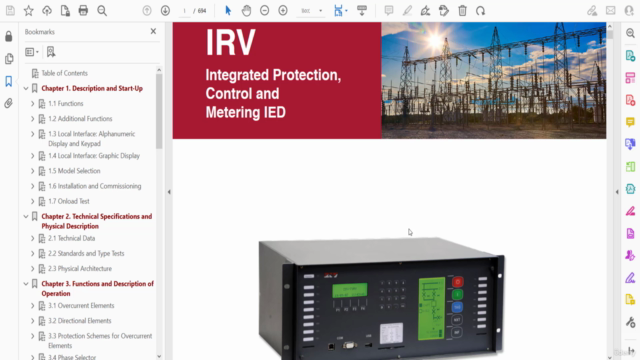The image size is (640, 360).
Task: Click the IRV relay device image
Action: 381,298
